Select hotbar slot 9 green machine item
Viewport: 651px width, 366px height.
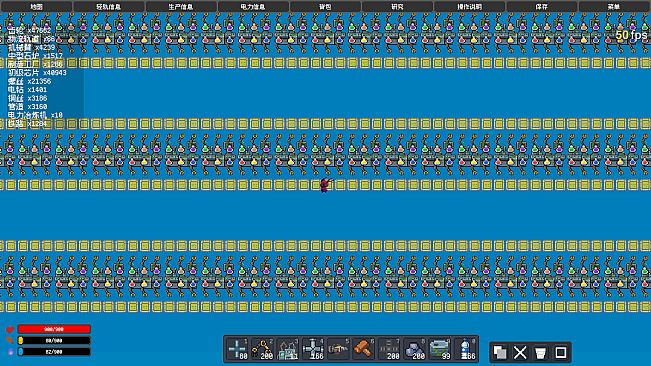coord(440,349)
